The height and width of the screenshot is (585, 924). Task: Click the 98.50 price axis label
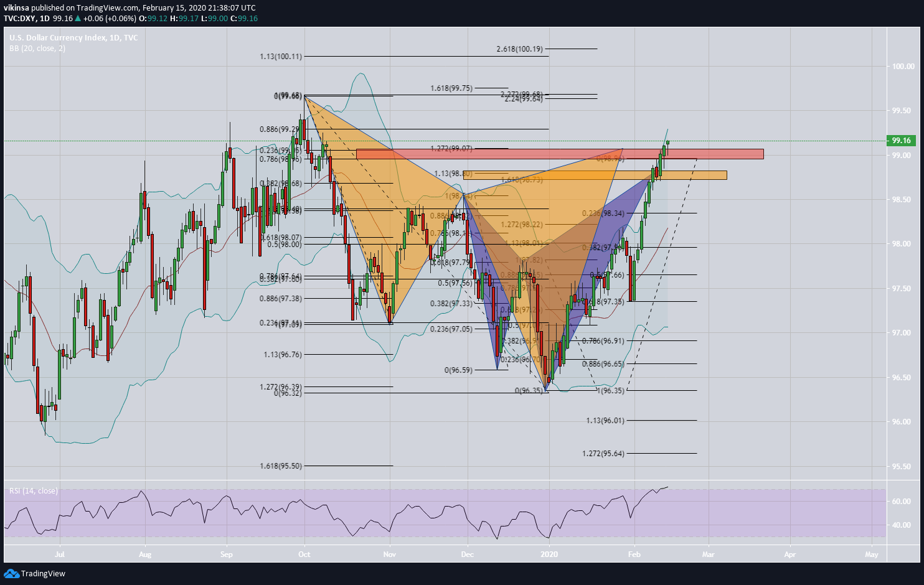903,200
